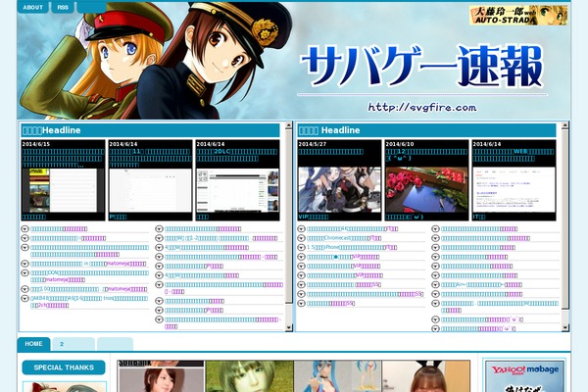Click arrow icon beside the AKB48 row
Screen dimensions: 588x392
click(24, 299)
